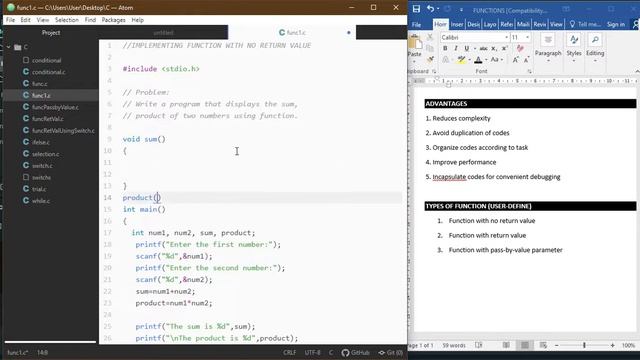Click the Increase Font Size icon
The height and width of the screenshot is (360, 640).
[x=516, y=60]
